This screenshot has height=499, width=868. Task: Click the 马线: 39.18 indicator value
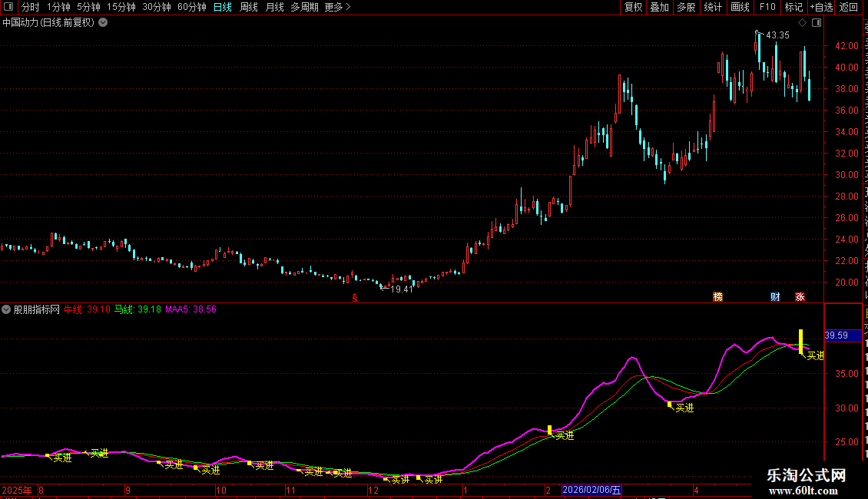pos(137,309)
